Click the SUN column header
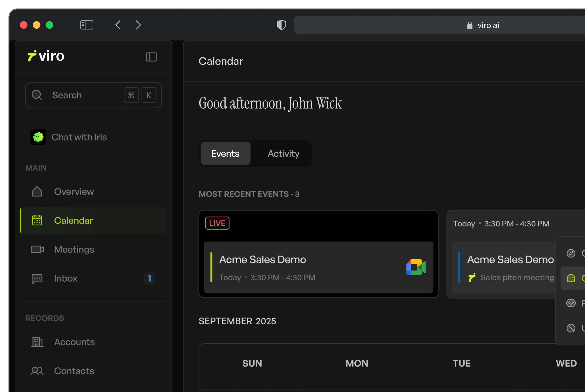Image resolution: width=585 pixels, height=392 pixels. [x=252, y=363]
